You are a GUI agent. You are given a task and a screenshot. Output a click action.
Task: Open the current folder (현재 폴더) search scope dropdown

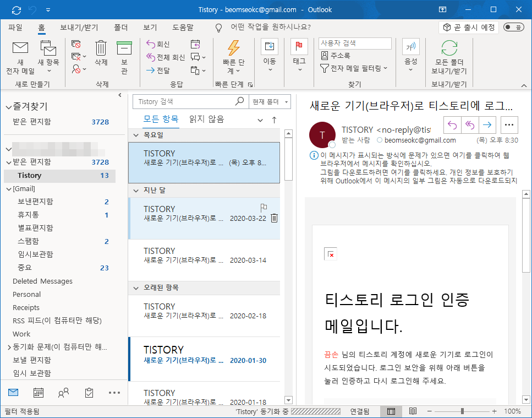coord(270,101)
